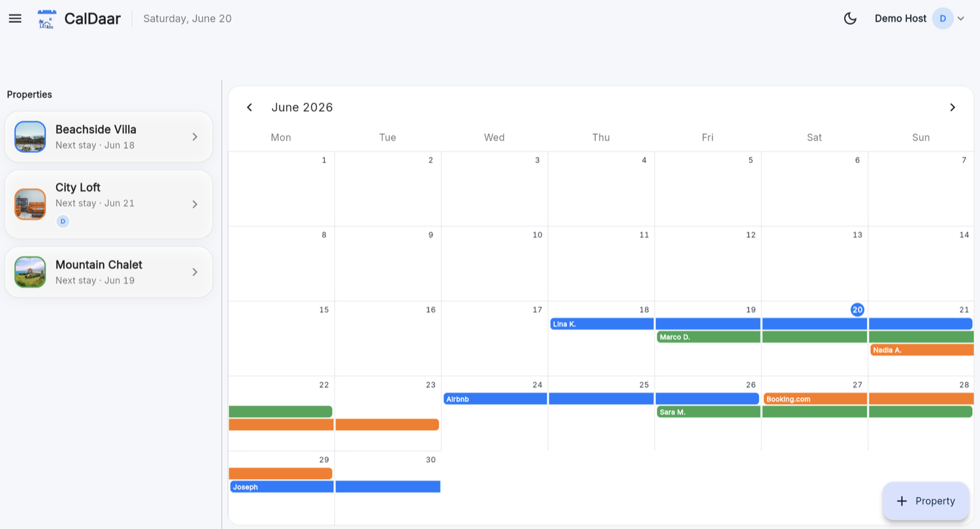Screen dimensions: 980x529
Task: Select the June 16 day cell
Action: point(388,339)
